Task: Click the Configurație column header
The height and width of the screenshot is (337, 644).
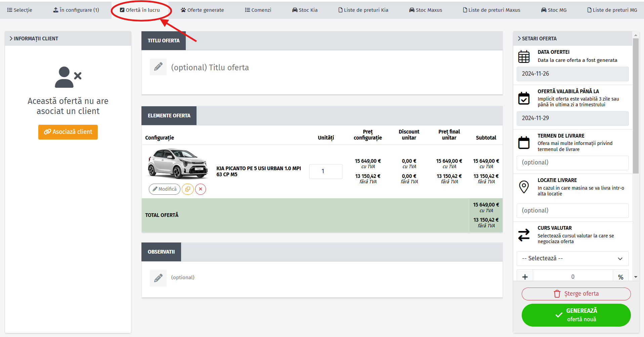Action: pos(160,138)
